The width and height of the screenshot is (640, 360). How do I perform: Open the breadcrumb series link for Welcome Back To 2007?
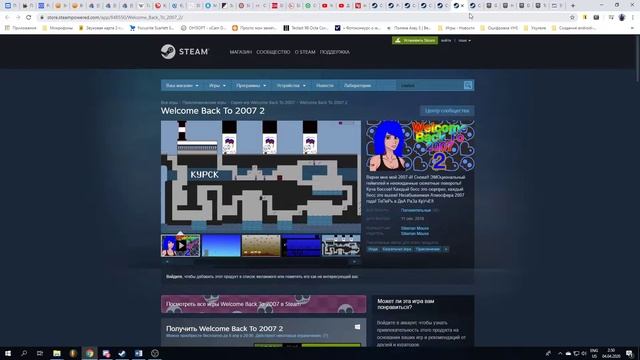pyautogui.click(x=262, y=102)
